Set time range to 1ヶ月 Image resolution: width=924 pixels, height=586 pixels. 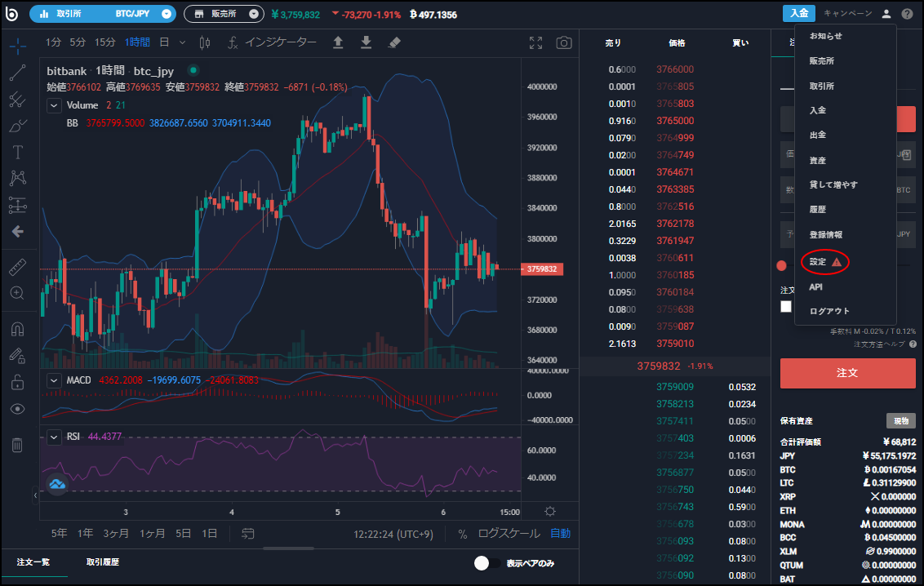pyautogui.click(x=152, y=534)
